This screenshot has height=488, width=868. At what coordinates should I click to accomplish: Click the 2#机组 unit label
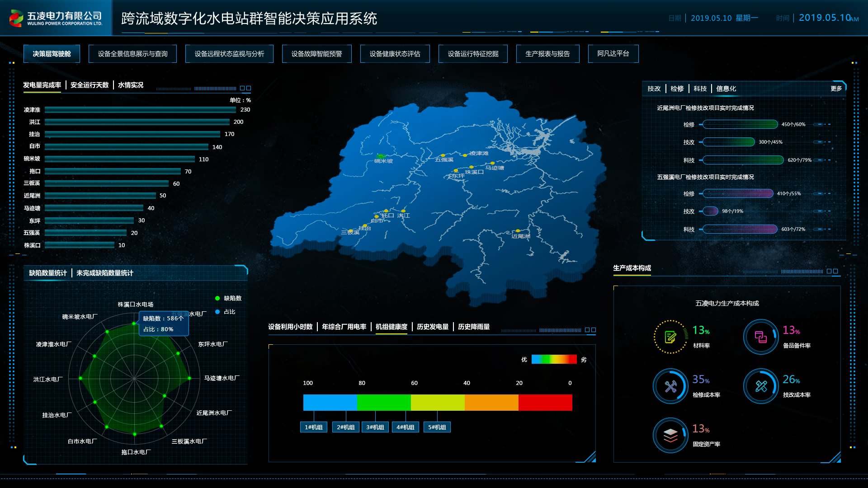(346, 427)
